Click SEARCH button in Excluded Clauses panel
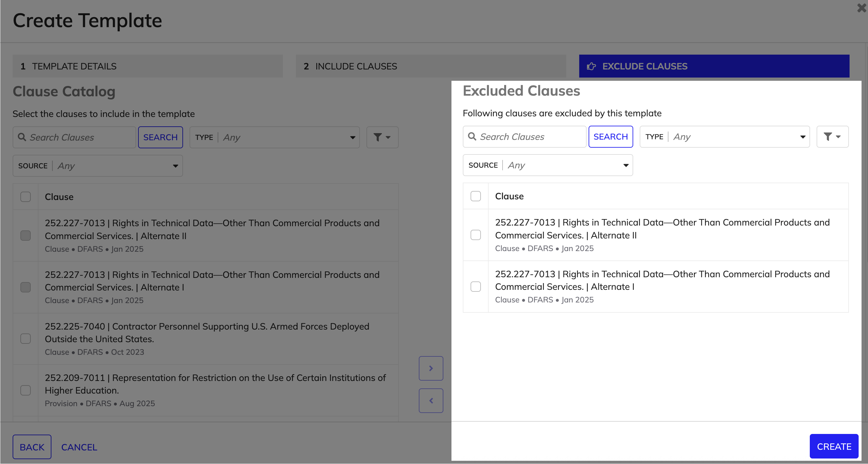This screenshot has width=868, height=464. point(611,137)
